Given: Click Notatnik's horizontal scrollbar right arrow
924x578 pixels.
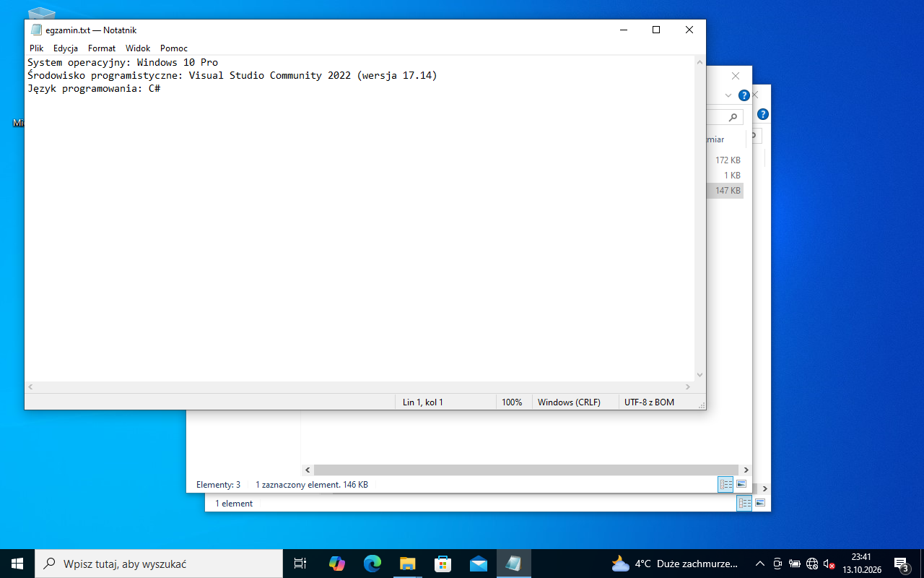Looking at the screenshot, I should (x=688, y=387).
